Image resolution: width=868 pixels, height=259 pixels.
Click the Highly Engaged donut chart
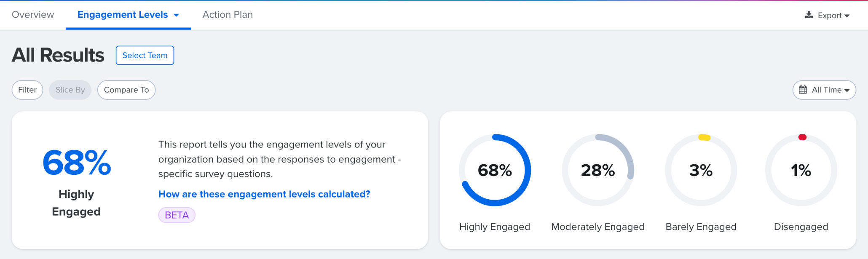[x=494, y=171]
